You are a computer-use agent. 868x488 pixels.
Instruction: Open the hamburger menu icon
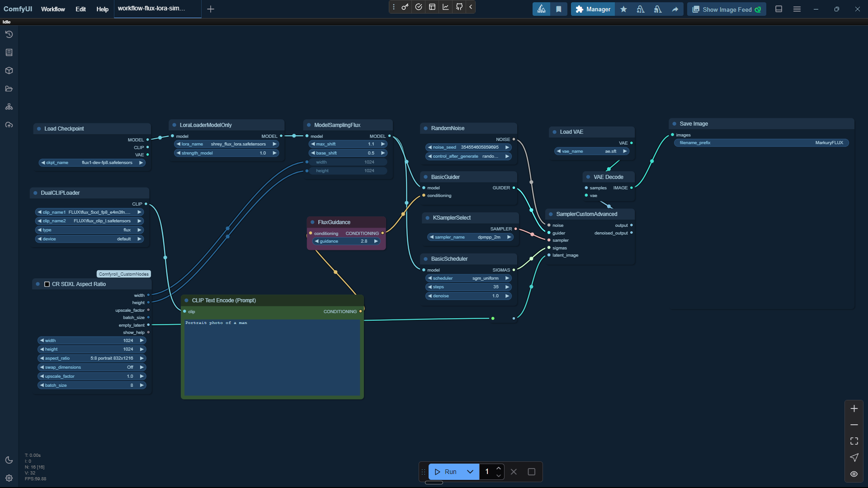[x=797, y=9]
